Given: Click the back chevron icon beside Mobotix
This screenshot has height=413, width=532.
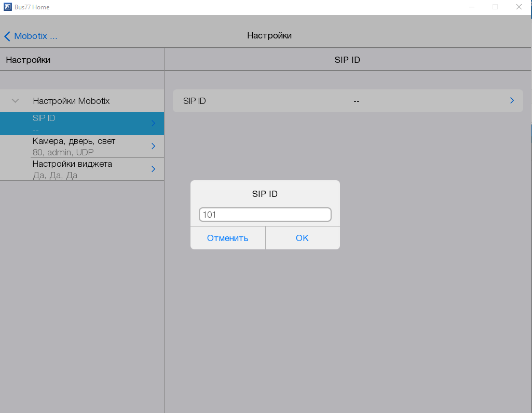Looking at the screenshot, I should point(7,36).
